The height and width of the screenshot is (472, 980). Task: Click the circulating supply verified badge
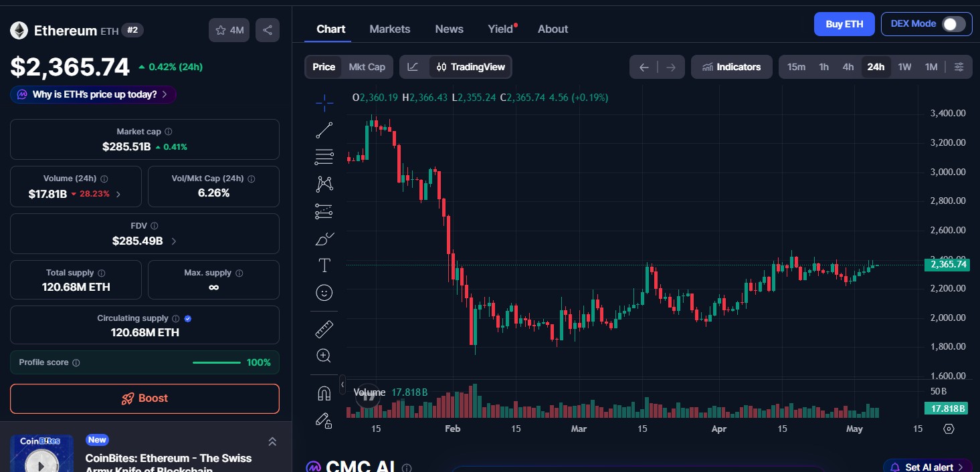point(188,319)
